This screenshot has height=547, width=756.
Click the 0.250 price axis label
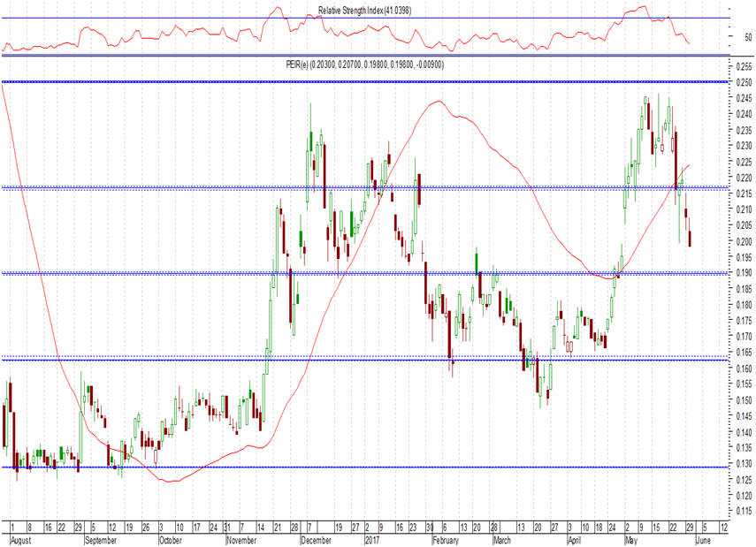coord(744,82)
